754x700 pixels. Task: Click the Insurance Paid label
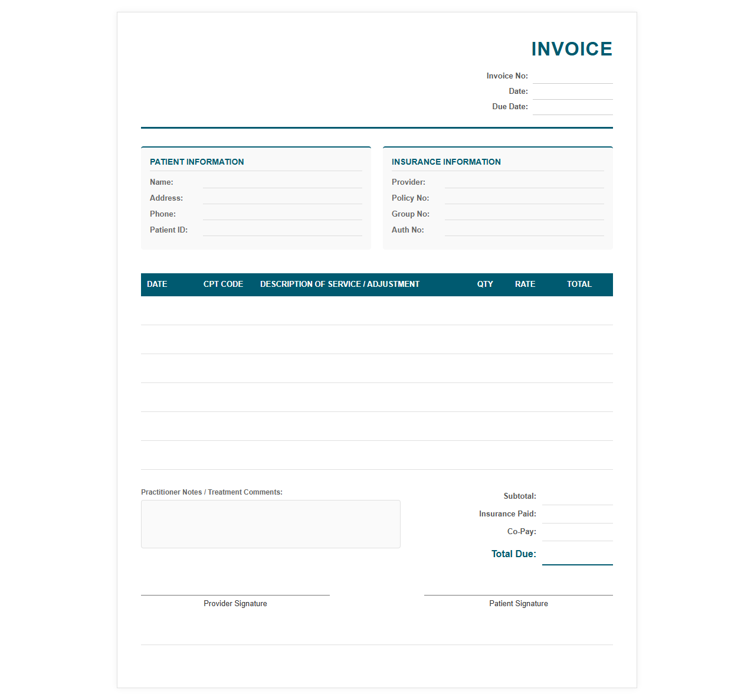click(507, 514)
